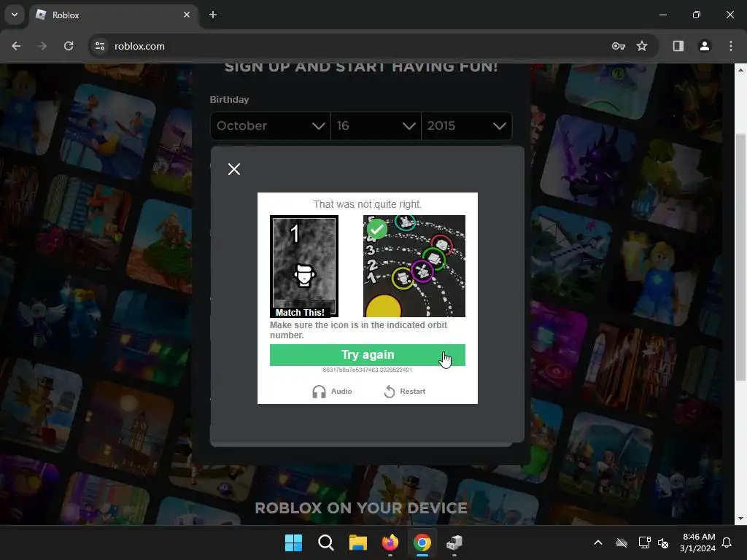Screen dimensions: 747x560
Task: Open File Explorer from taskbar
Action: [357, 542]
